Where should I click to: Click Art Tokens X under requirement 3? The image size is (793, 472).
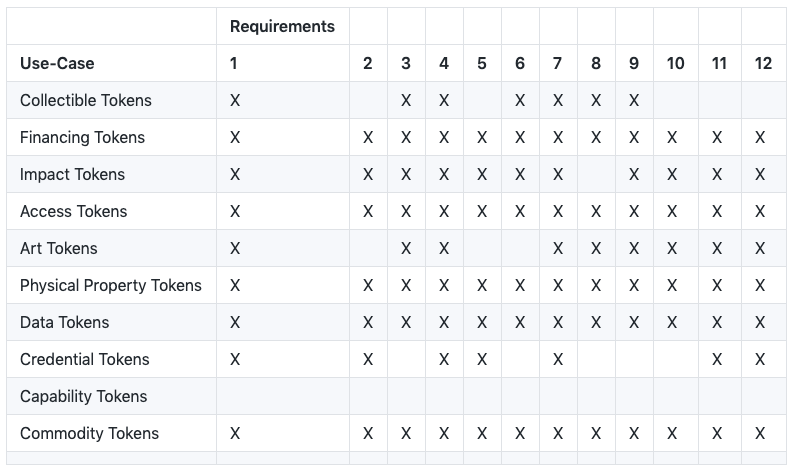tap(406, 248)
